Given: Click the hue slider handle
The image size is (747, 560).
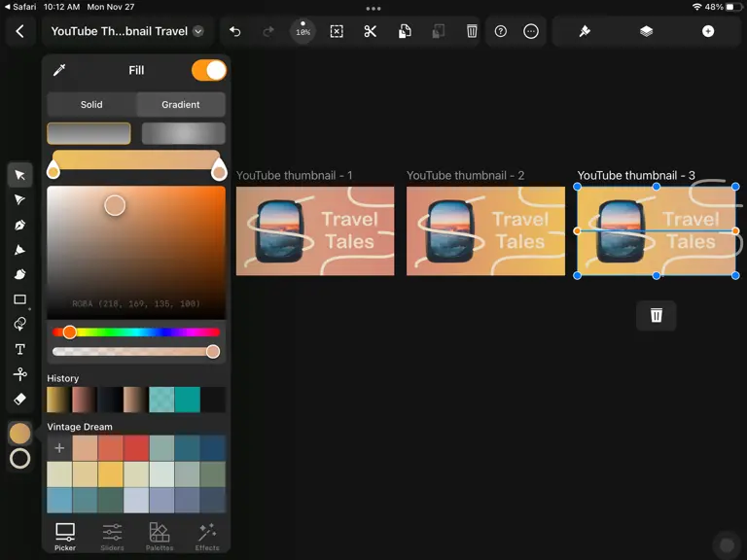Looking at the screenshot, I should [x=70, y=332].
